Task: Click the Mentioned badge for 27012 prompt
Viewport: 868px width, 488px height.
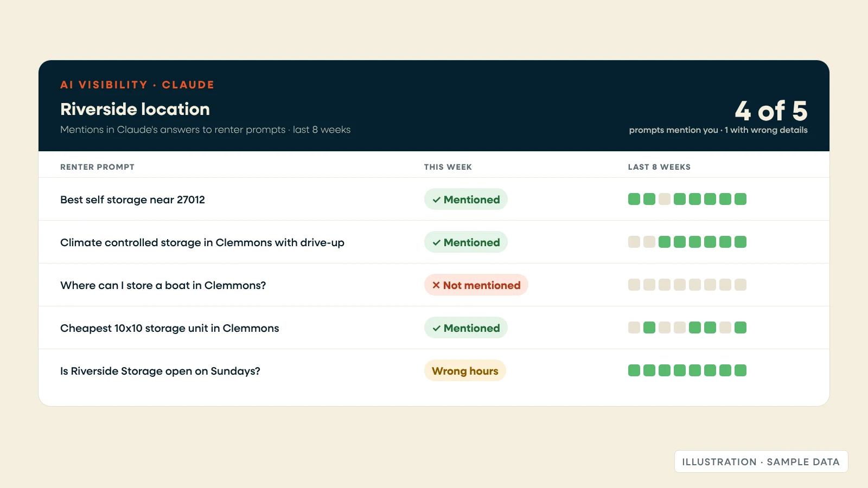Action: pyautogui.click(x=465, y=199)
